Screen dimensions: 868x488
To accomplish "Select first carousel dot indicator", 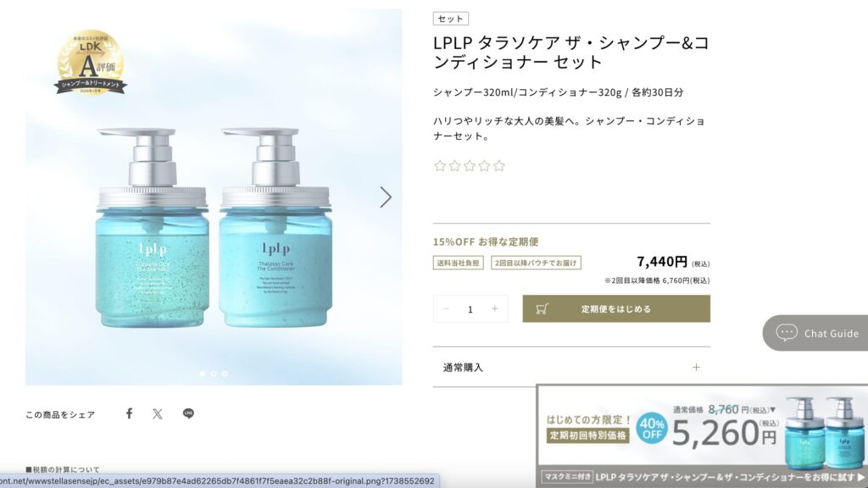I will point(203,374).
